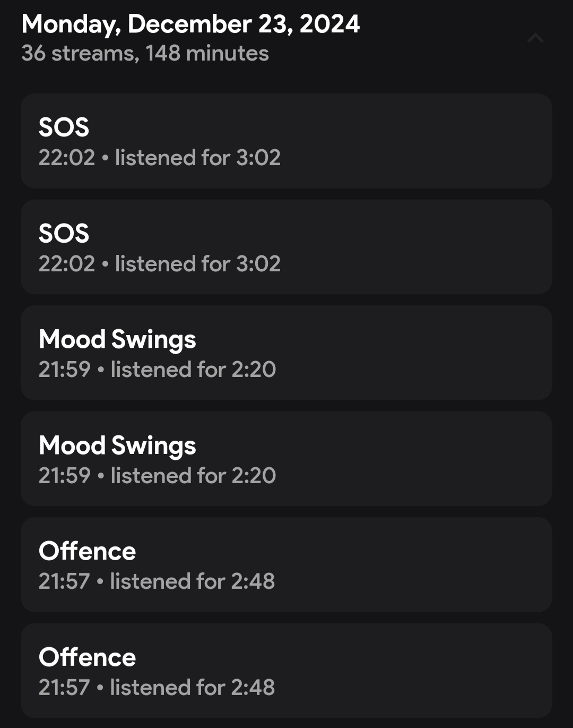Click the 21:59 timestamp in the lower Mood Swings entry
Screen dimensions: 573x728
pyautogui.click(x=64, y=476)
